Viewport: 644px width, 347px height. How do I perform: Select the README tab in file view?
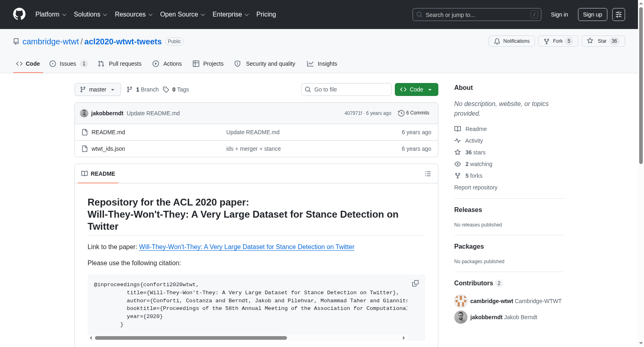(x=98, y=174)
